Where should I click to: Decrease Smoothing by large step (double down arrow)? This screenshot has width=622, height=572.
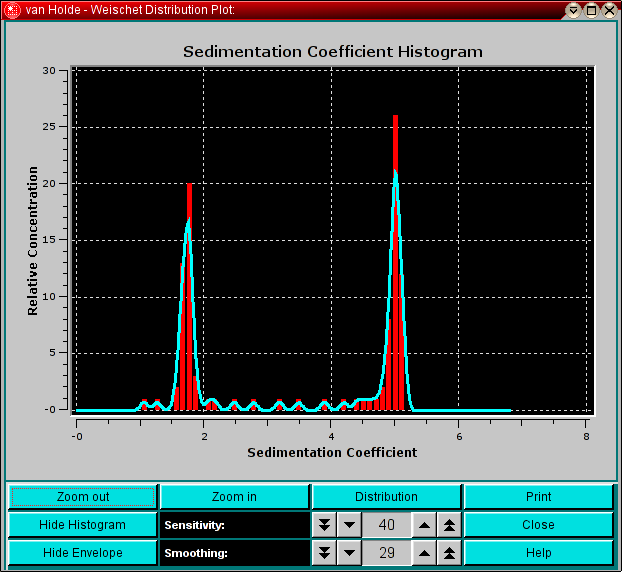click(324, 553)
